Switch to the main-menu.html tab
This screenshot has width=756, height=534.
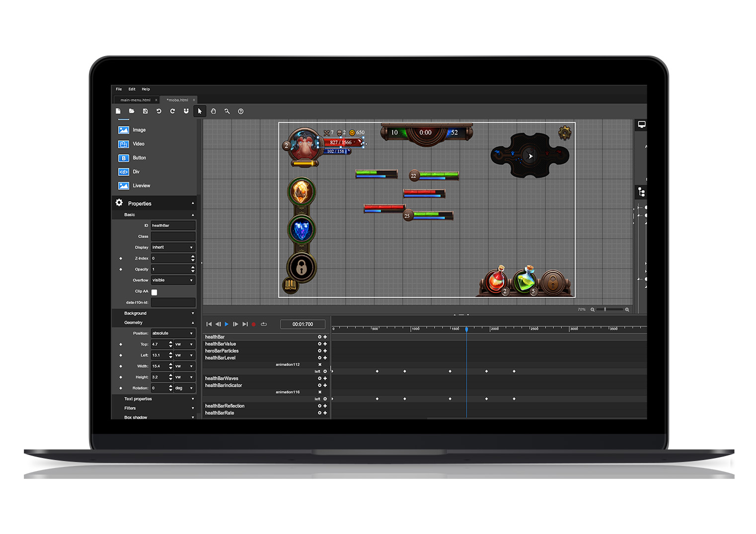click(135, 100)
